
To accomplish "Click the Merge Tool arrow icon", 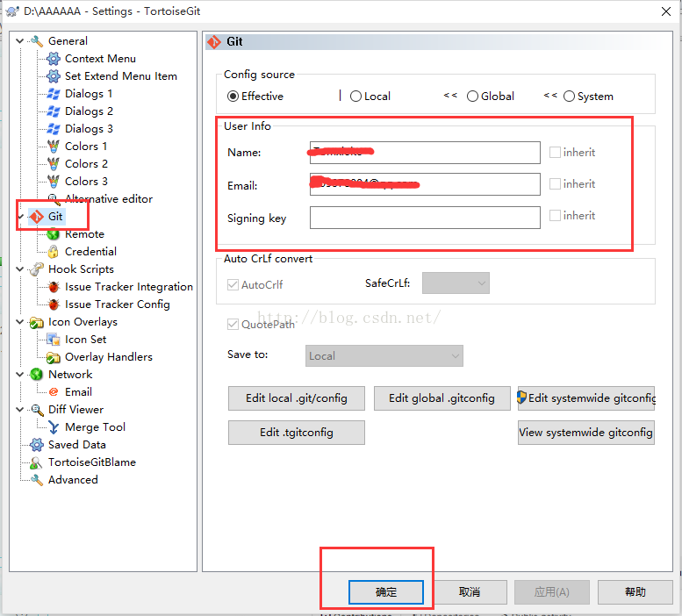I will pos(54,427).
